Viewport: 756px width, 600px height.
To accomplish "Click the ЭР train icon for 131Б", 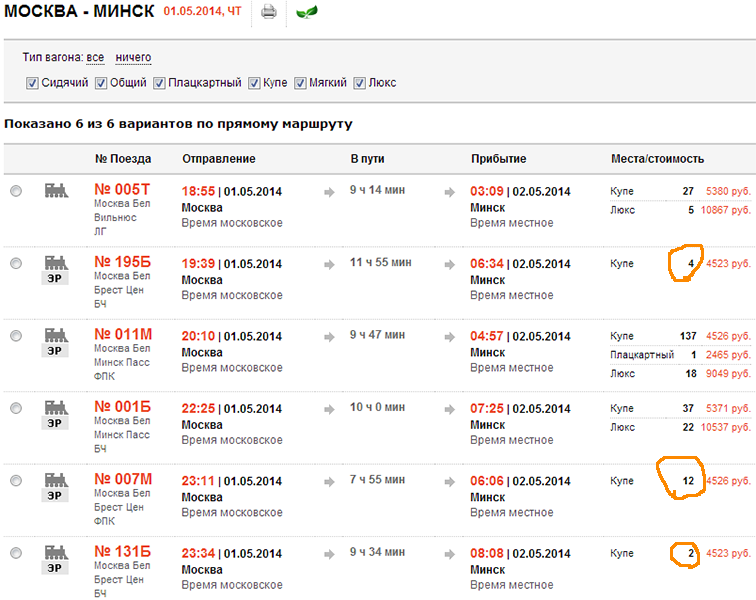I will click(x=56, y=558).
